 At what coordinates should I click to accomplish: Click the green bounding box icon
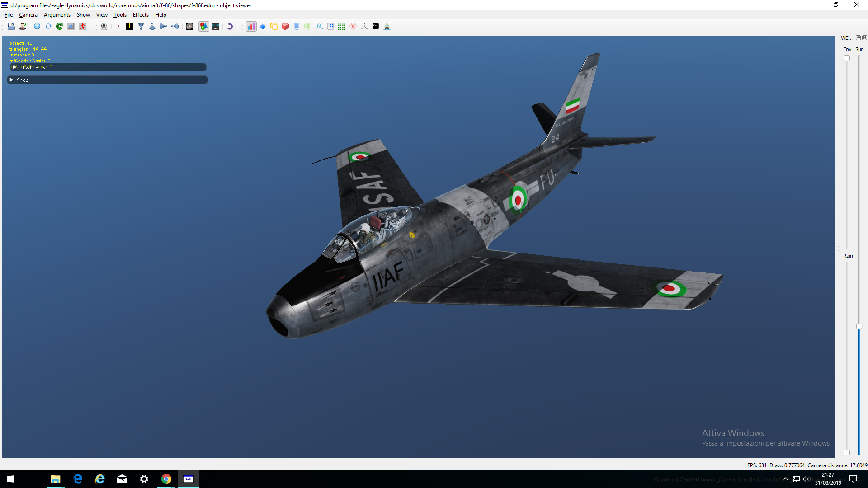coord(308,26)
